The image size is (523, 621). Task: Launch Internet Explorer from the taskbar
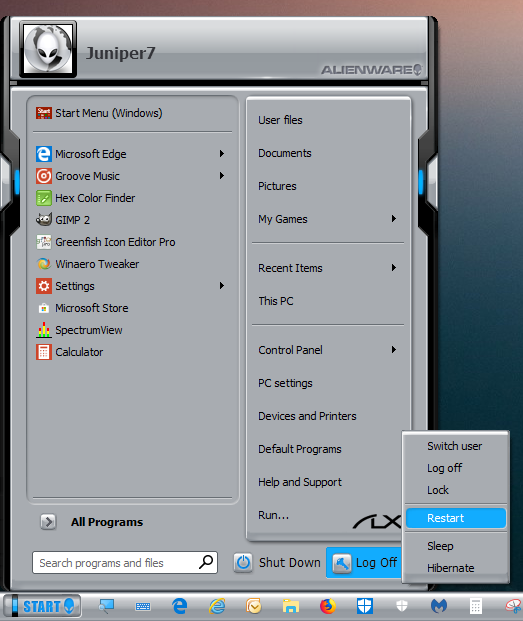tap(217, 606)
